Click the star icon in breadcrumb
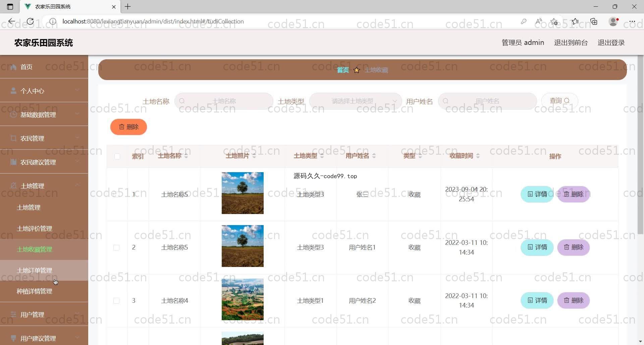 click(357, 70)
